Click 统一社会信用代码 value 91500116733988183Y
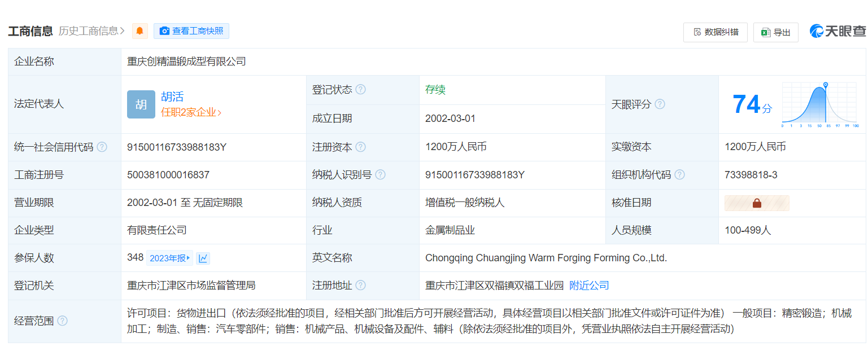Viewport: 868px width, 351px height. coord(177,147)
